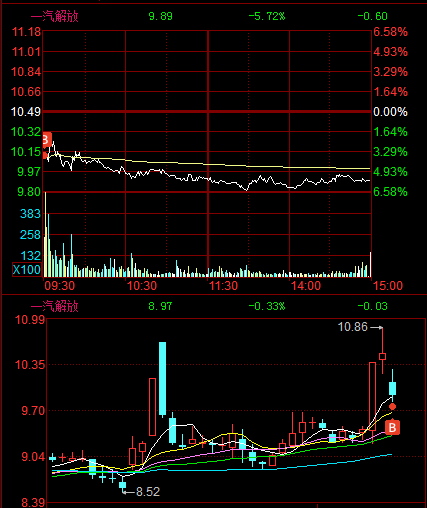Click the 11:30 time axis label
The width and height of the screenshot is (427, 508).
coord(223,286)
